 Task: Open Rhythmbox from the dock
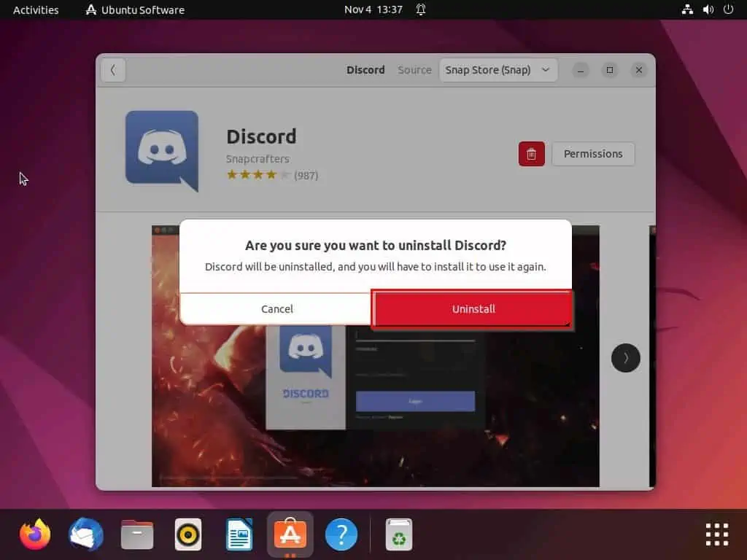[x=187, y=534]
